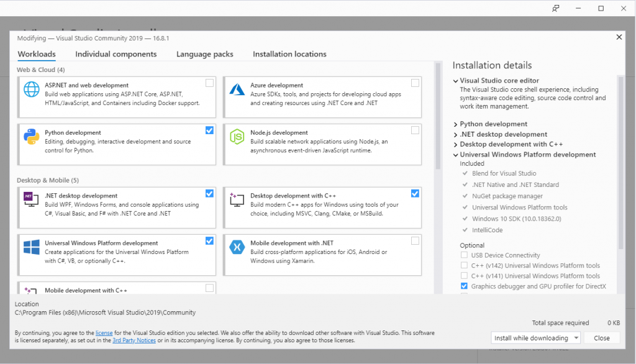Disable the Graphics debugger and GPU profiler
The height and width of the screenshot is (364, 636).
tap(463, 286)
